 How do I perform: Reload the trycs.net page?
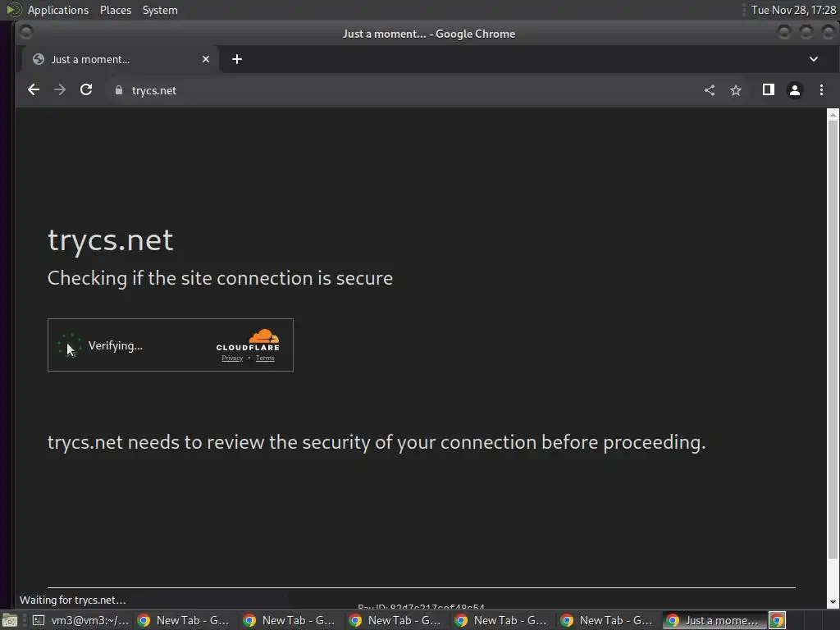coord(86,90)
